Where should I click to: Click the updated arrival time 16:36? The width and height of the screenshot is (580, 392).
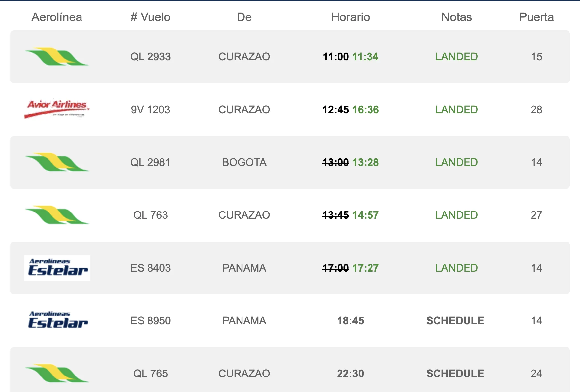(x=366, y=110)
